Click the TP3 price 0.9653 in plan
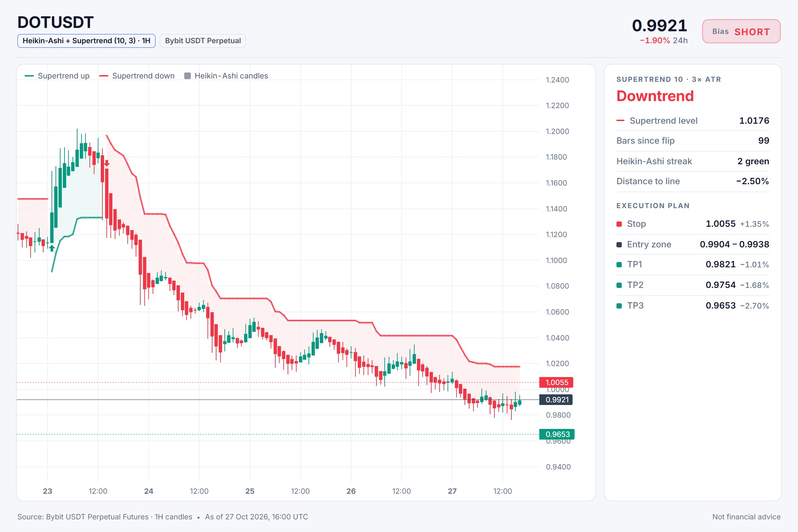 [720, 306]
